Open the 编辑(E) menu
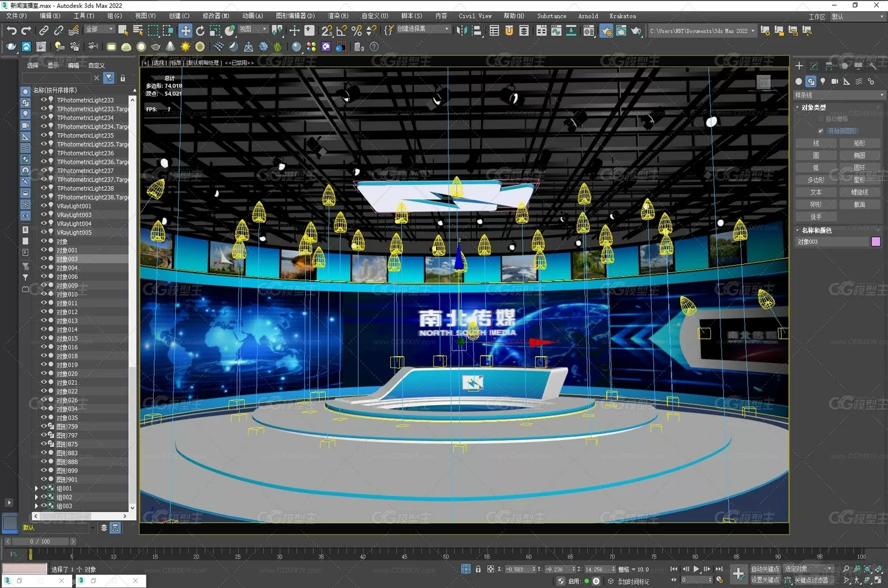This screenshot has width=888, height=588. click(x=50, y=16)
